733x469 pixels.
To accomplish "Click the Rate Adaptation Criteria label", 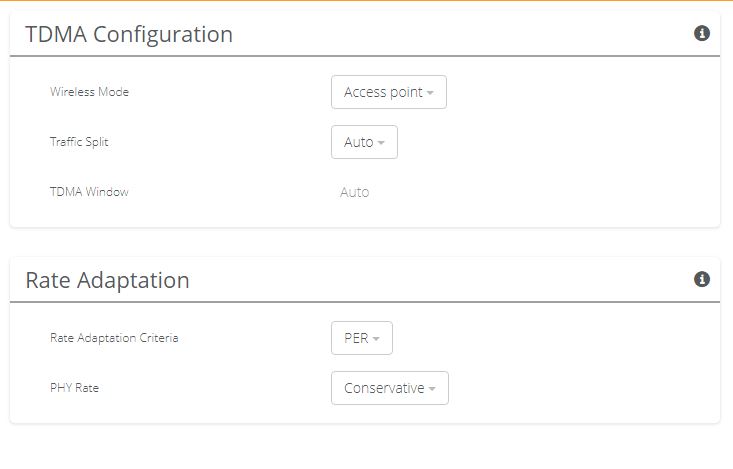I will 114,338.
